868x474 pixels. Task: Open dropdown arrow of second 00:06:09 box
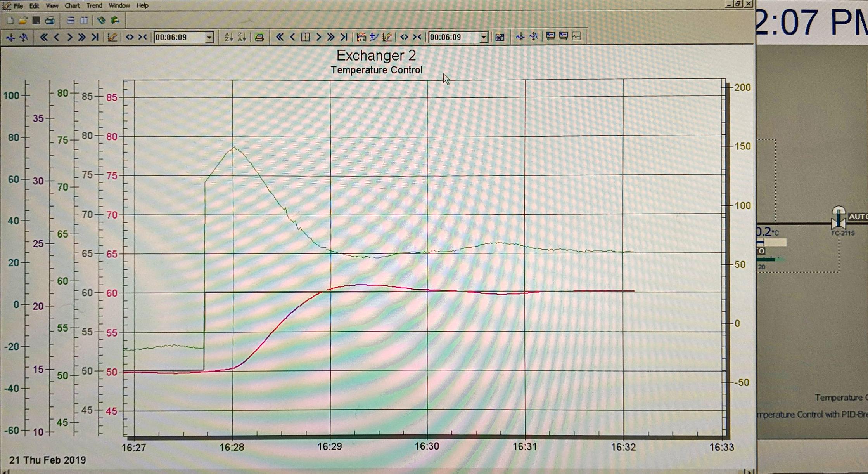point(484,37)
